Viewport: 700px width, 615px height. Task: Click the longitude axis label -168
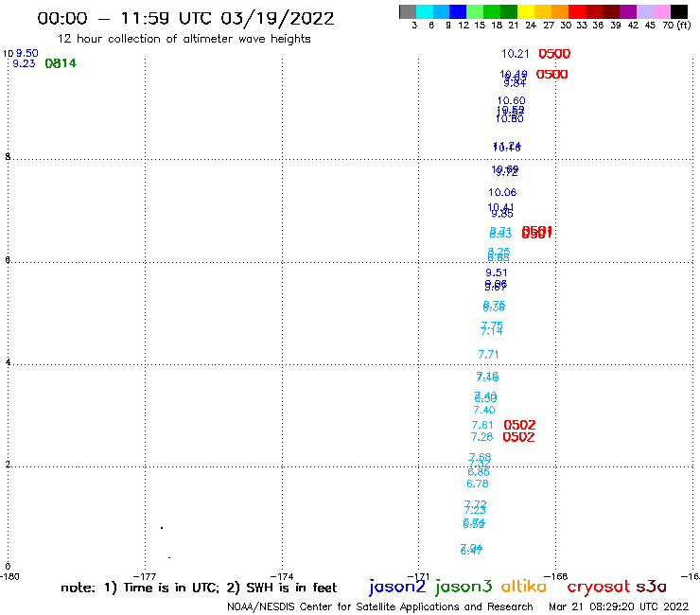pos(555,576)
